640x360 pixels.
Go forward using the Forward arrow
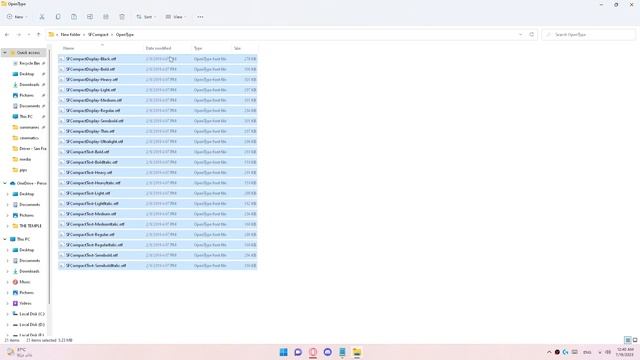18,35
